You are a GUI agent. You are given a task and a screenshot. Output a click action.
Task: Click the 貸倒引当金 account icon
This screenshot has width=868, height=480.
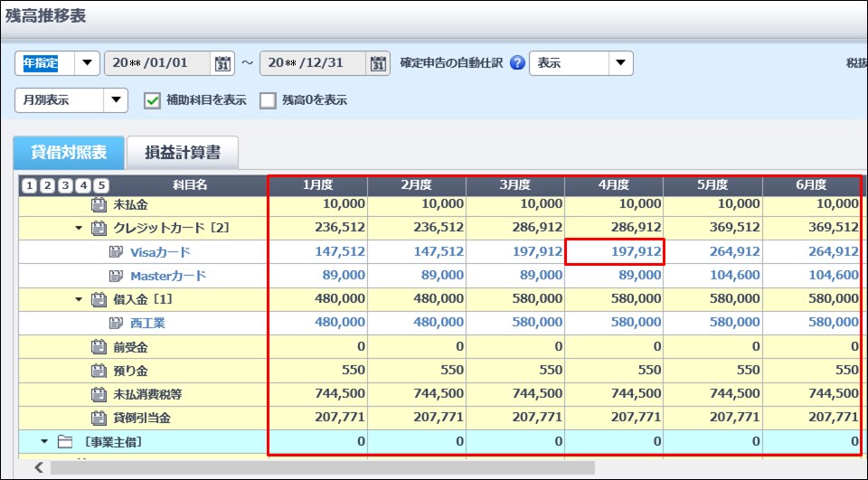99,418
